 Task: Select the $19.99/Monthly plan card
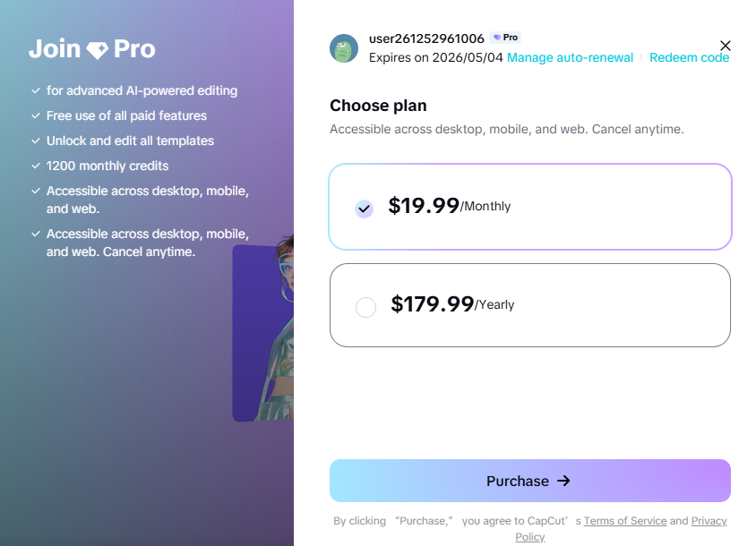click(x=530, y=207)
